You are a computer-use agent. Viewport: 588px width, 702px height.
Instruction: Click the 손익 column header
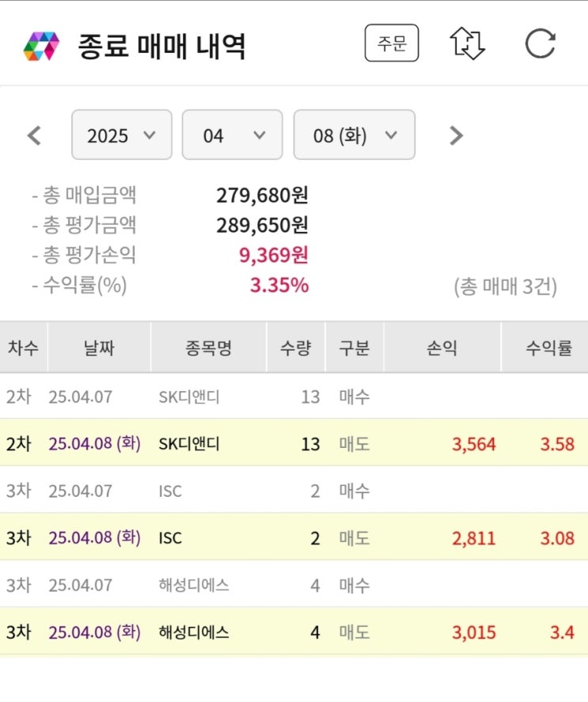[x=442, y=347]
